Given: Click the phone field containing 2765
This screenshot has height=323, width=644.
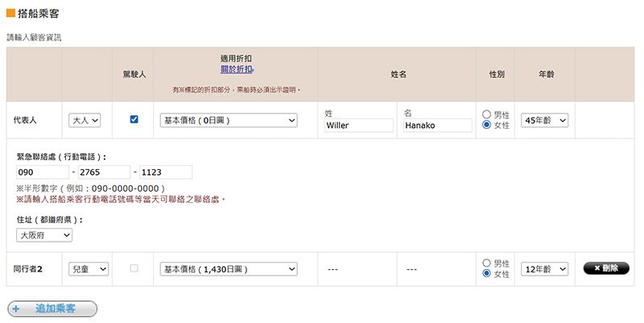Looking at the screenshot, I should click(x=104, y=172).
